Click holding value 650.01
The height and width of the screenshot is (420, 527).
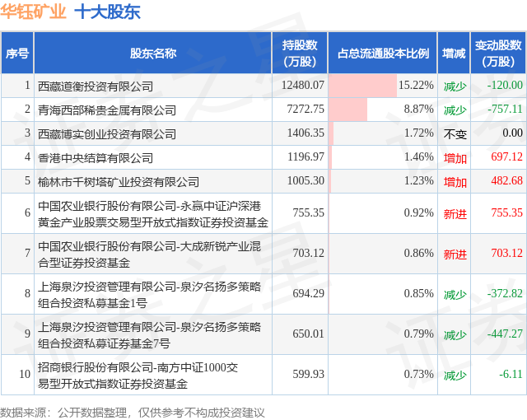pyautogui.click(x=308, y=334)
